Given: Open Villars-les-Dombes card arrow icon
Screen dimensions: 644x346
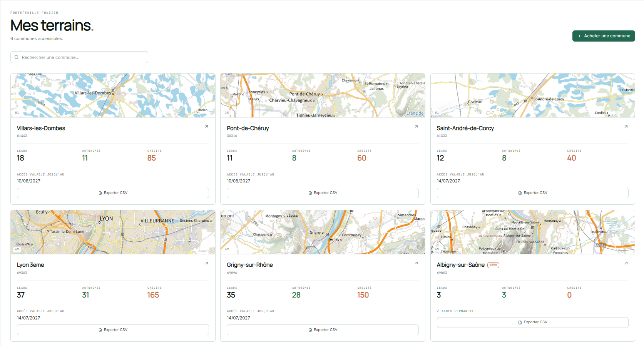Looking at the screenshot, I should 206,127.
